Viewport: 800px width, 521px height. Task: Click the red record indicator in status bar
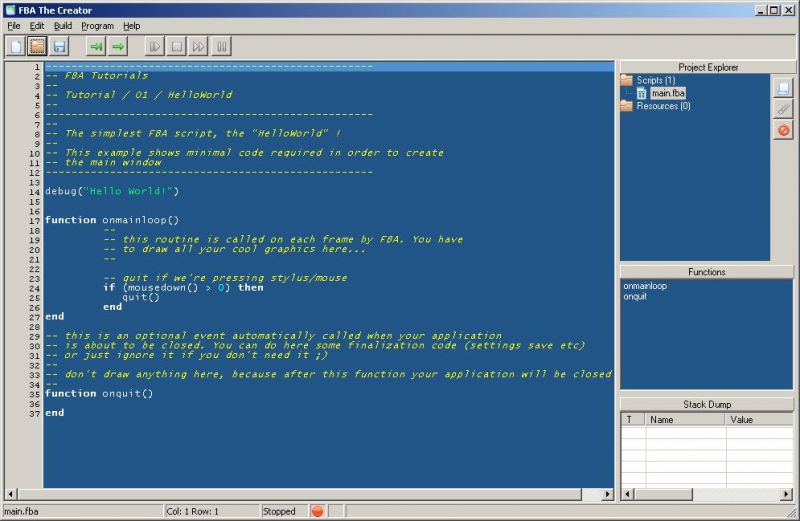pyautogui.click(x=317, y=511)
